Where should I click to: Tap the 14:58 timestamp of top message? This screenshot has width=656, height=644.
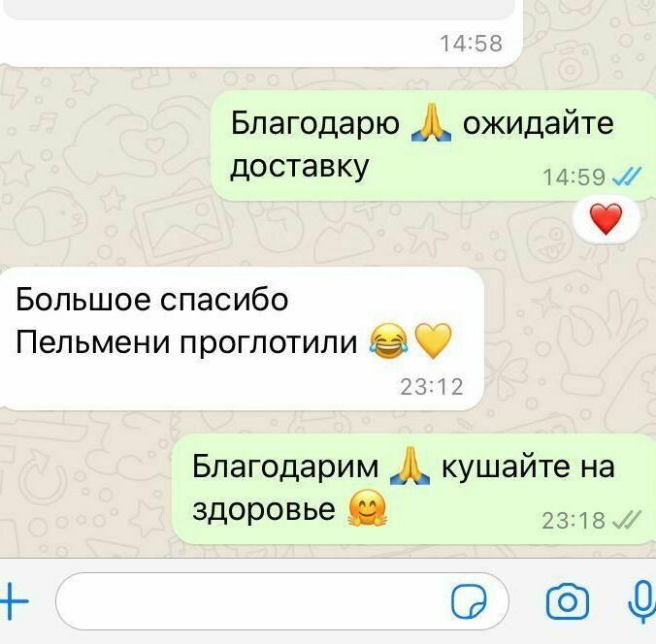point(471,43)
